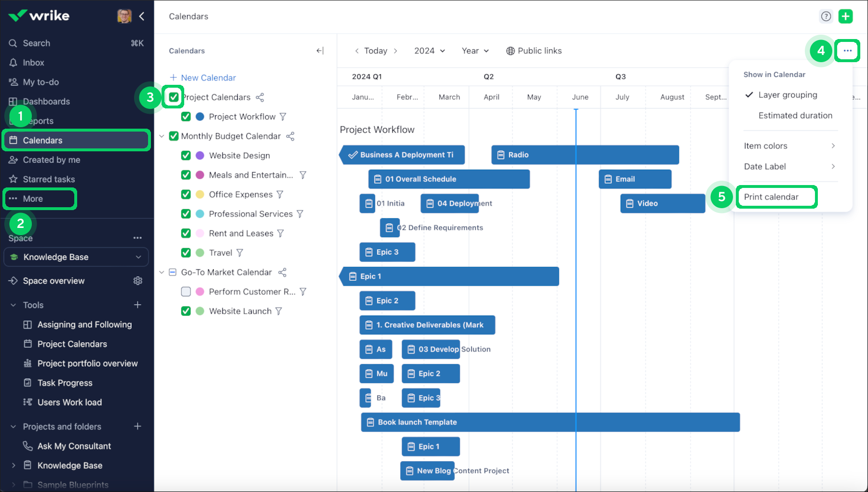Uncheck the Website Design calendar checkbox

tap(186, 156)
